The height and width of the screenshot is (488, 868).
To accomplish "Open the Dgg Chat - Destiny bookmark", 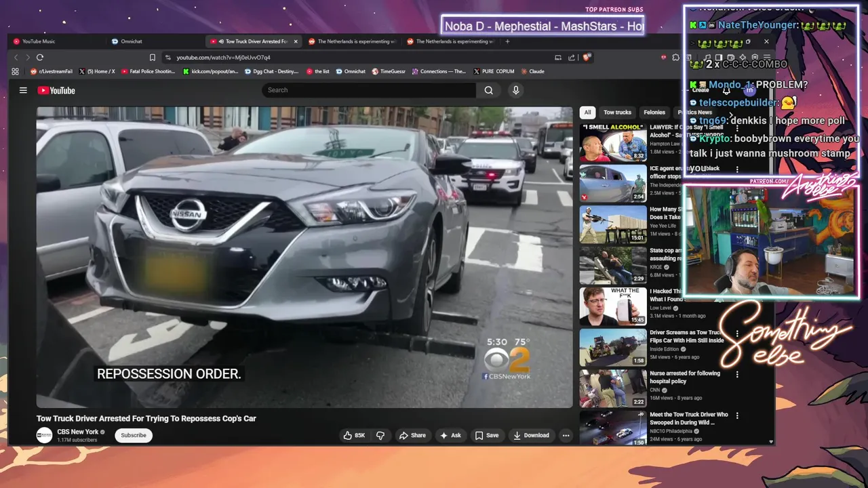I will coord(271,71).
